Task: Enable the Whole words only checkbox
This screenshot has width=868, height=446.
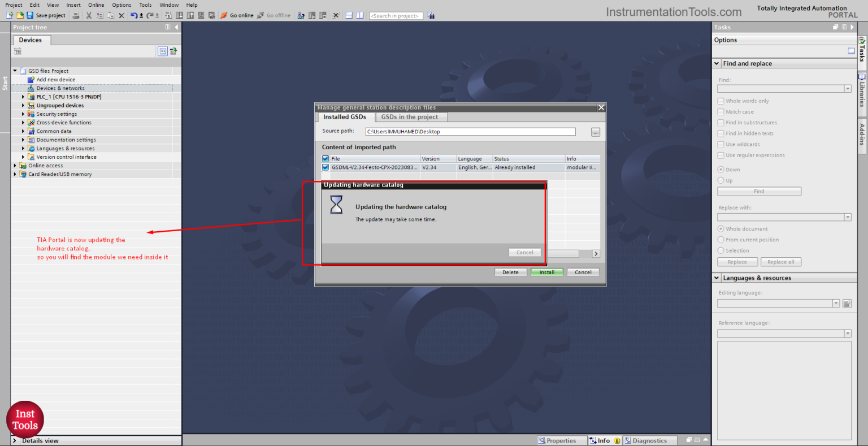Action: click(x=721, y=101)
